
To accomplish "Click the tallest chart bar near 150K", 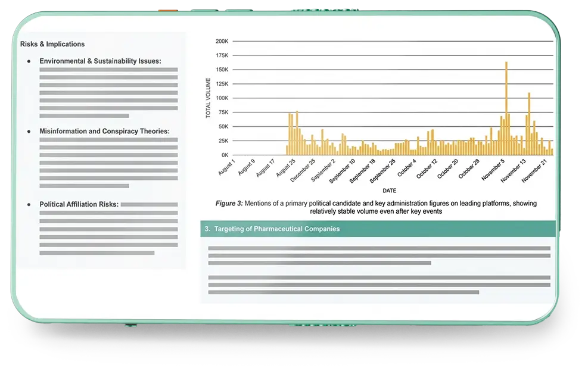I will click(506, 108).
